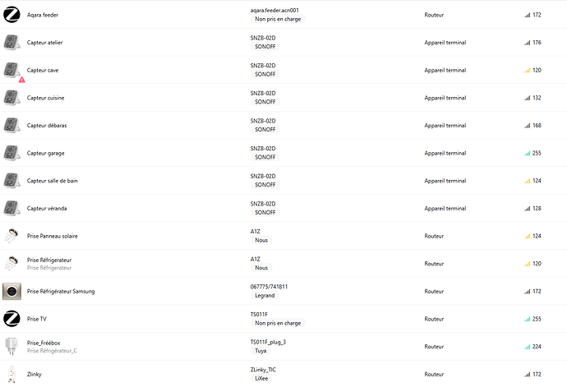The width and height of the screenshot is (567, 392).
Task: Click the Non pris en charge label for Aqara feeder
Action: click(x=277, y=19)
